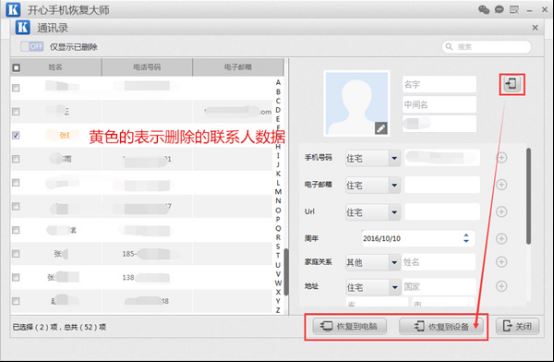Click 恢复到电脑 button
The image size is (554, 362).
349,326
